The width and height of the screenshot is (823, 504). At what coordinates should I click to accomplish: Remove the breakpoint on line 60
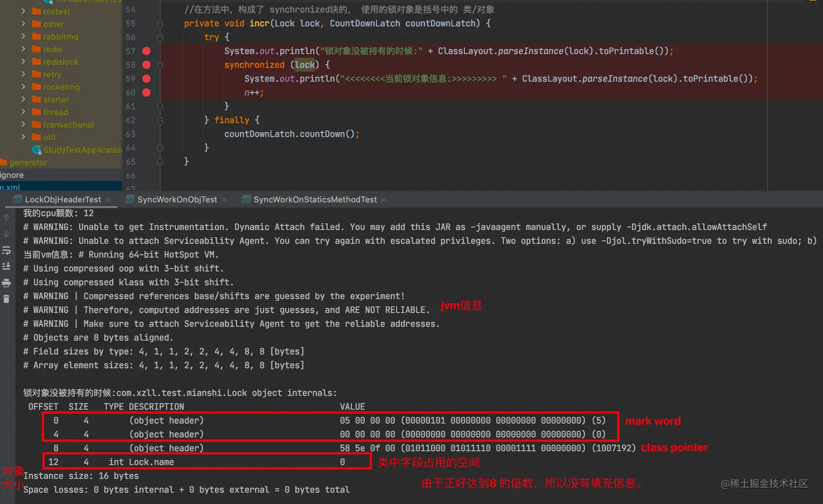click(x=146, y=93)
